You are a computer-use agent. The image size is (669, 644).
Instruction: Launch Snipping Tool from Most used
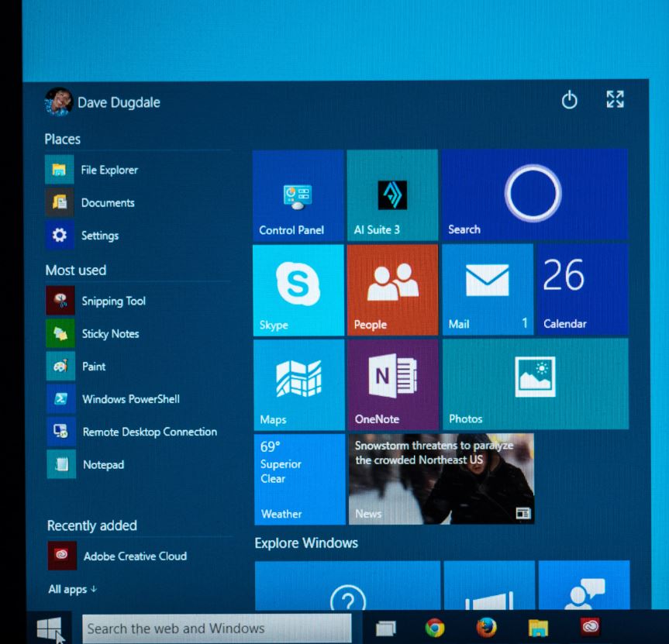[x=139, y=301]
